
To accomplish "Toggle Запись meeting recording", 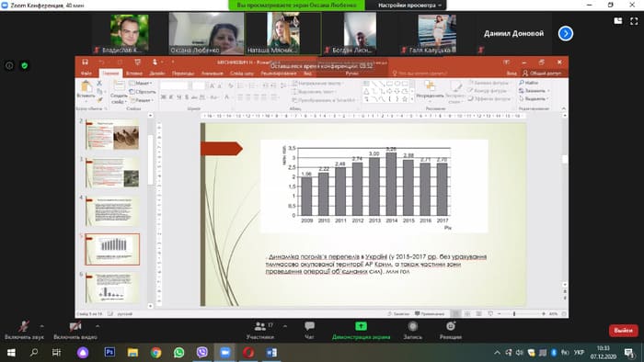I will point(413,331).
